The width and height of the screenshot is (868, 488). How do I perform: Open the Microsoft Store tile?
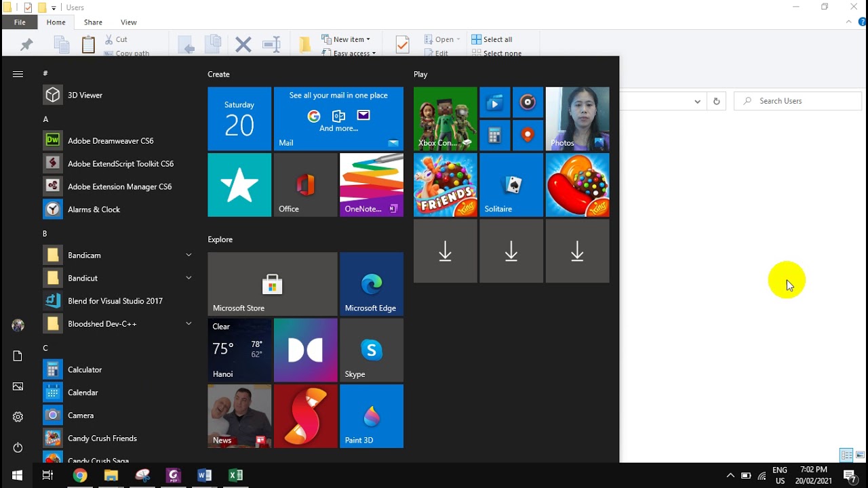[x=272, y=284]
